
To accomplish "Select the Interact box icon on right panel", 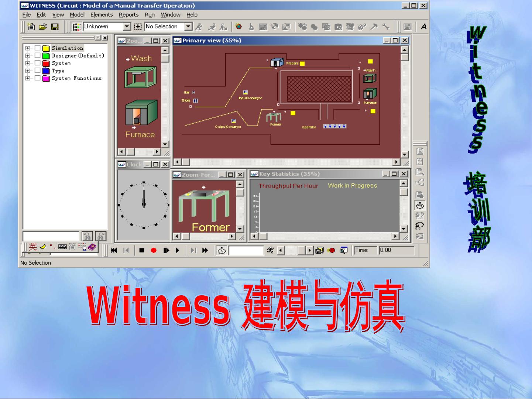I will click(x=421, y=206).
